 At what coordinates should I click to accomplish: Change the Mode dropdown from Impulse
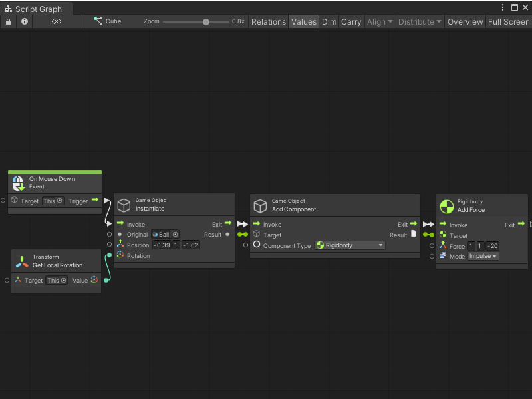click(483, 256)
